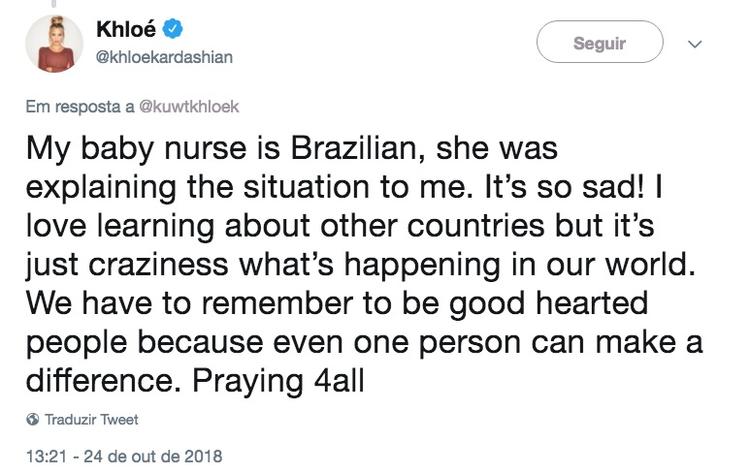This screenshot has width=750, height=473.
Task: Expand the chevron menu next to Seguir
Action: (696, 44)
